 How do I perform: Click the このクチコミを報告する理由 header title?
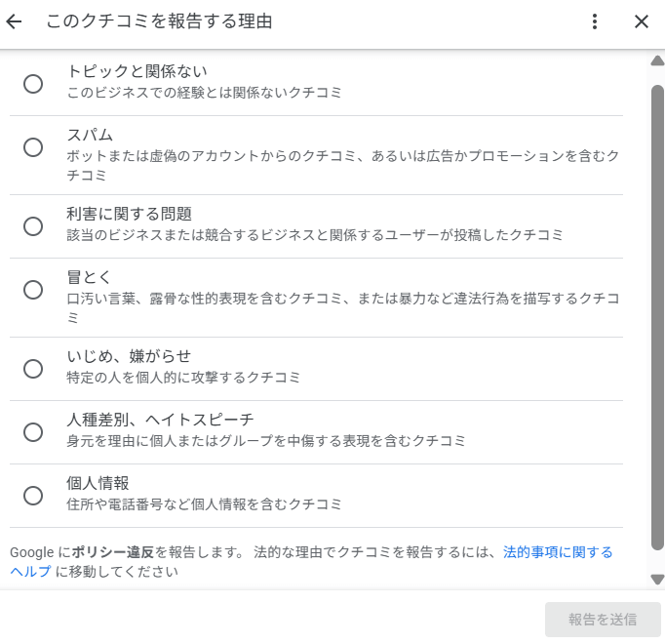[x=159, y=21]
